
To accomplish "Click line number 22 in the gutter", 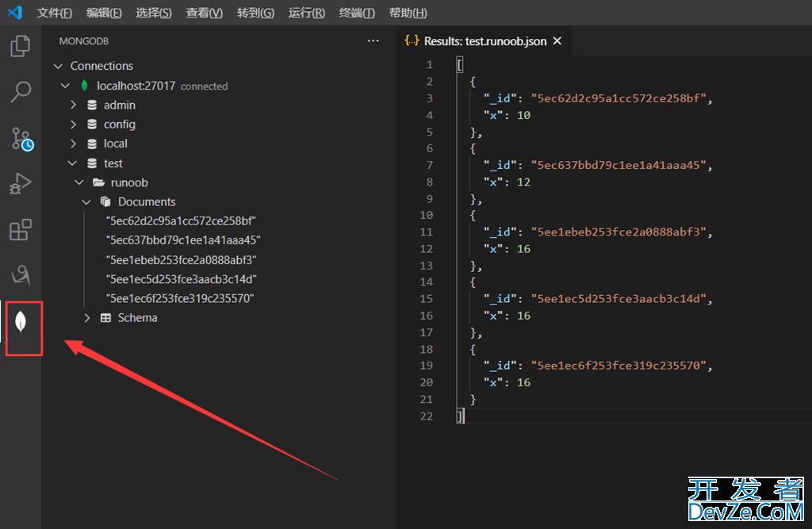I will [426, 416].
